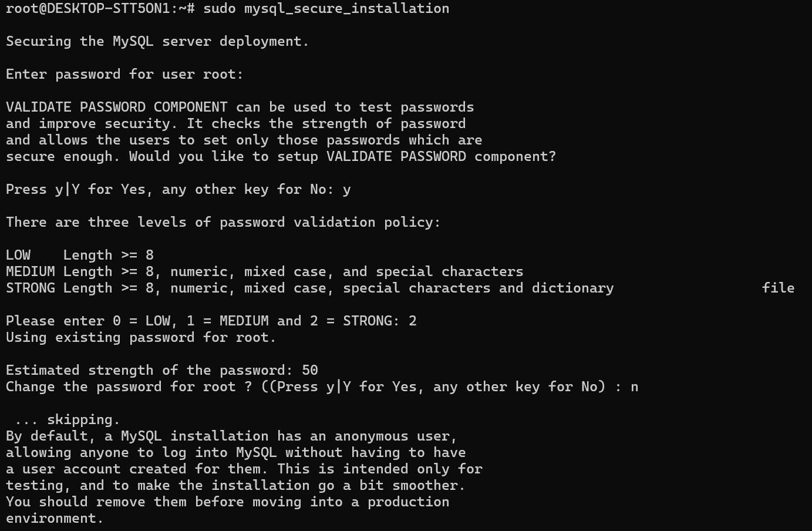
Task: Click the word 'file' at the line end
Action: pyautogui.click(x=778, y=288)
